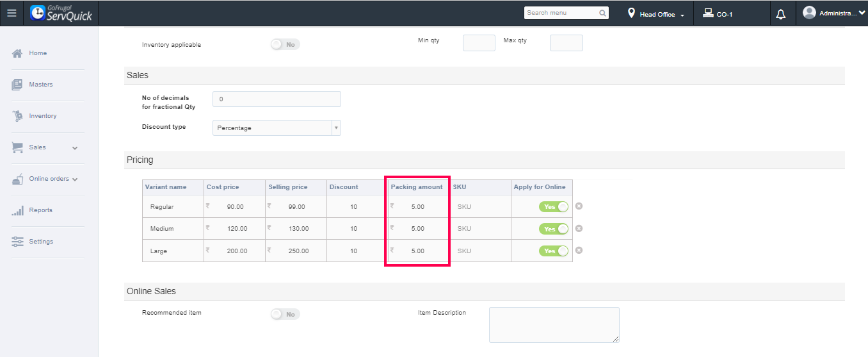The height and width of the screenshot is (357, 868).
Task: Toggle Apply for Online for Regular
Action: (554, 207)
